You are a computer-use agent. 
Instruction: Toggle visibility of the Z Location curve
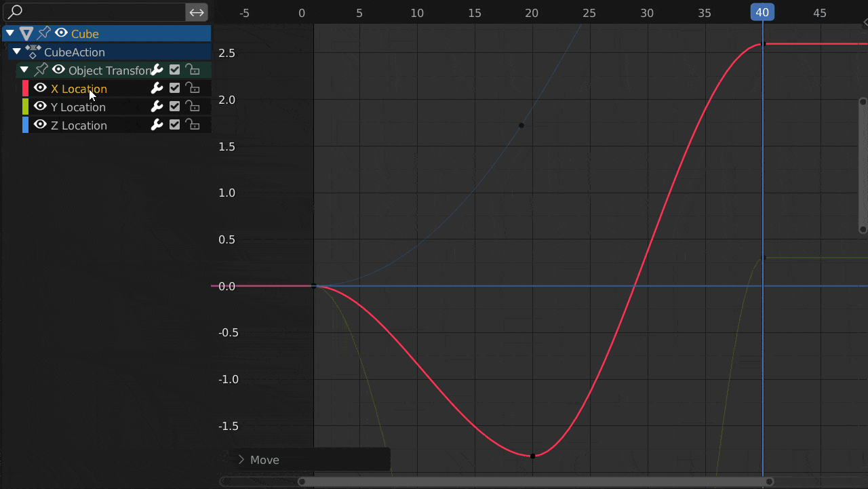click(40, 125)
